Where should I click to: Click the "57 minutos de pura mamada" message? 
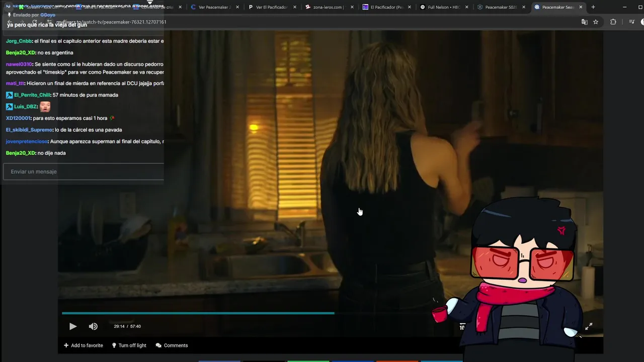click(86, 95)
